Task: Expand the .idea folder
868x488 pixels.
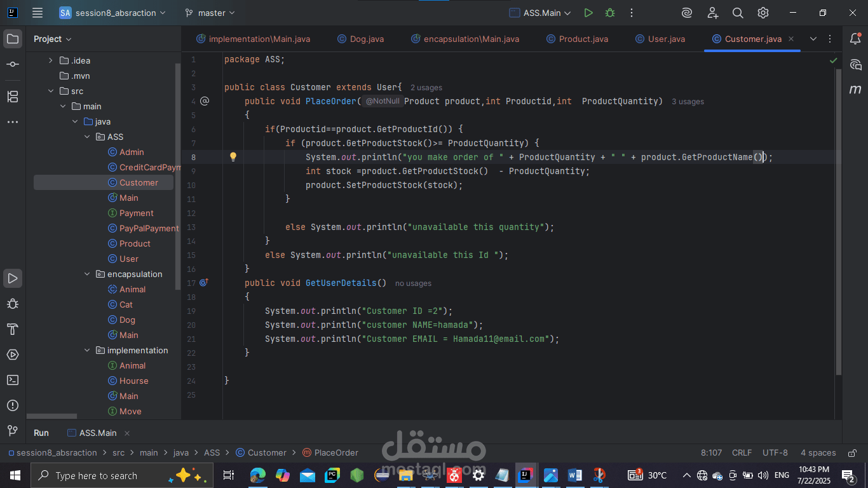Action: tap(51, 61)
